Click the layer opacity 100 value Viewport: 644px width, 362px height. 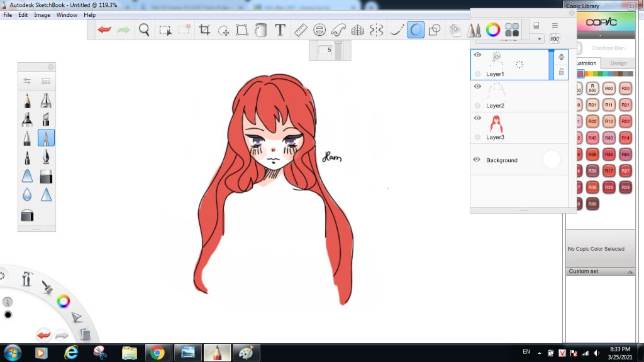click(555, 39)
